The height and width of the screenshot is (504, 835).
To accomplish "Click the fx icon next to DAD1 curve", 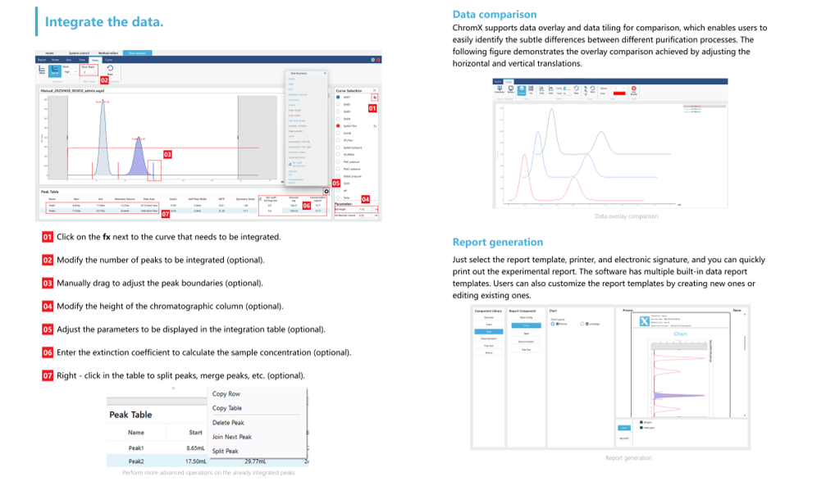I will tap(375, 98).
